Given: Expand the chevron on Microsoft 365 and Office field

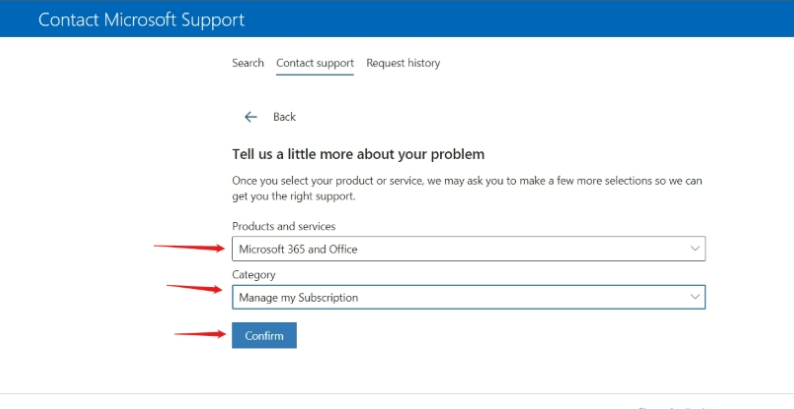Looking at the screenshot, I should tap(695, 249).
